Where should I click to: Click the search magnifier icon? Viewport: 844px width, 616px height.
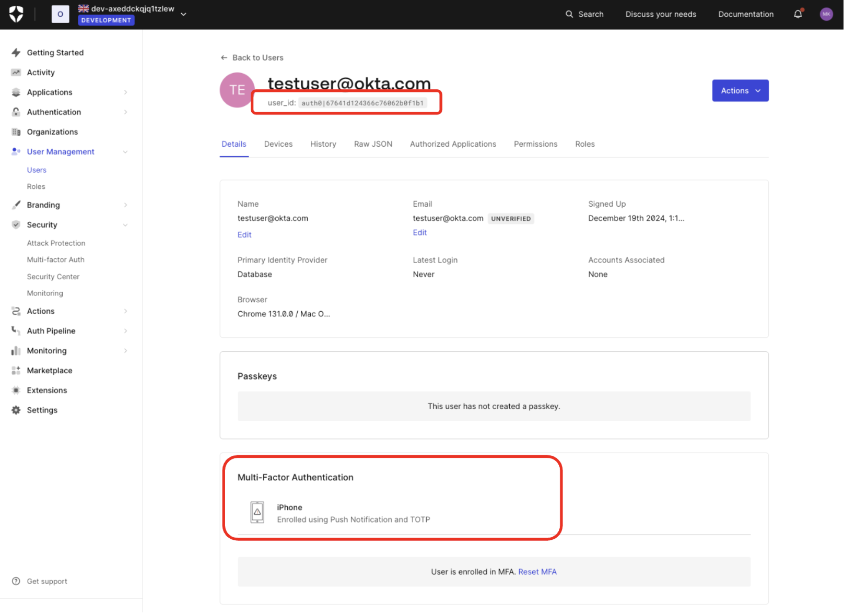click(x=569, y=14)
